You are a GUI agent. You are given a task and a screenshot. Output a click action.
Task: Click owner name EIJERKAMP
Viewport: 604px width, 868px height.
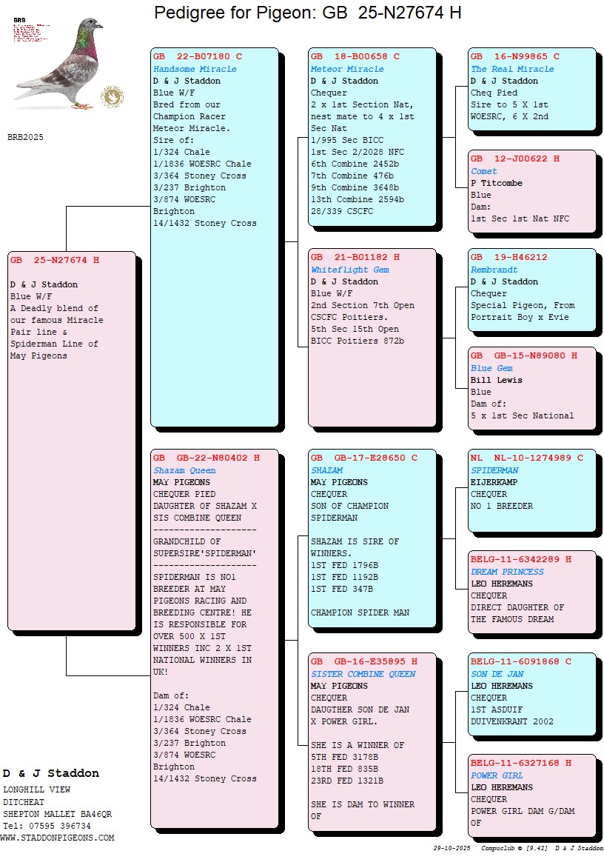(494, 482)
